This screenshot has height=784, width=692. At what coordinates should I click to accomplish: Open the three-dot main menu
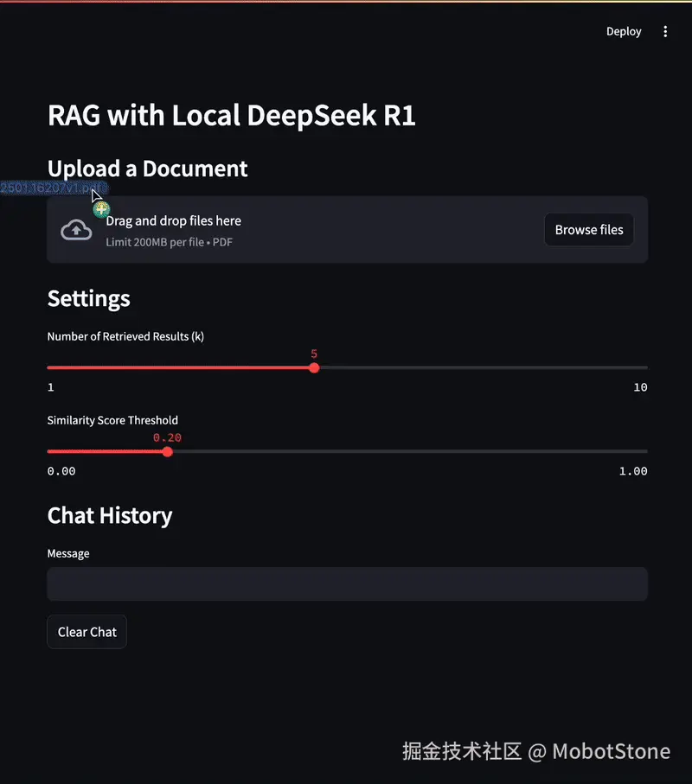665,32
